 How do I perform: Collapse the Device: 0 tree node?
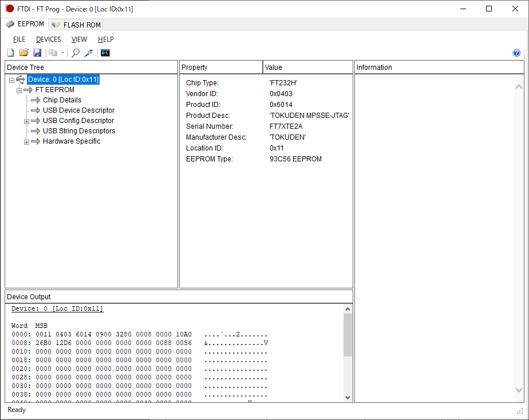[x=11, y=80]
